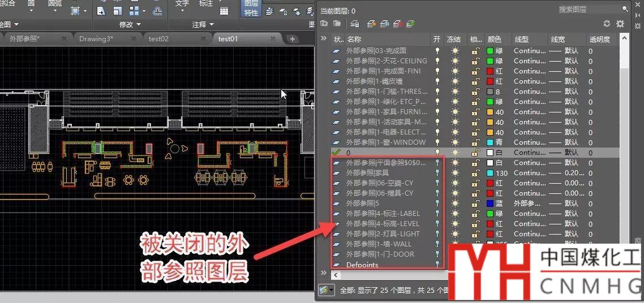644x303 pixels.
Task: Switch to the Drawing3* tab
Action: tap(96, 38)
